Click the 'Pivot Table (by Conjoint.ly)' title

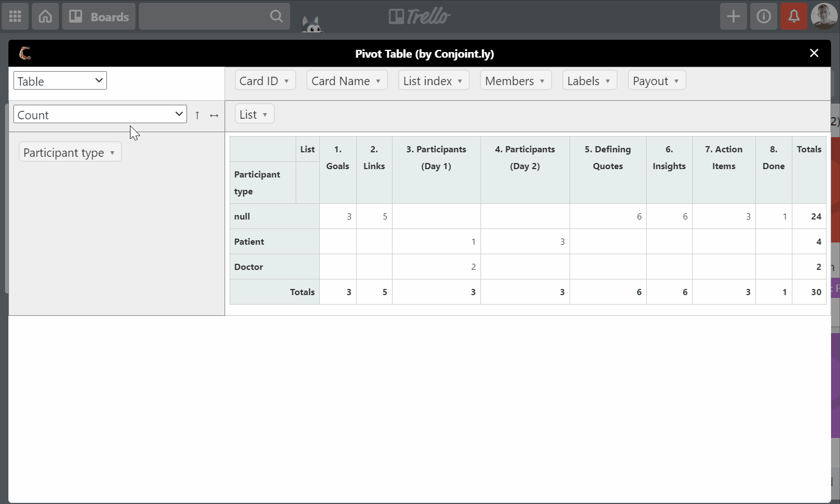click(424, 54)
